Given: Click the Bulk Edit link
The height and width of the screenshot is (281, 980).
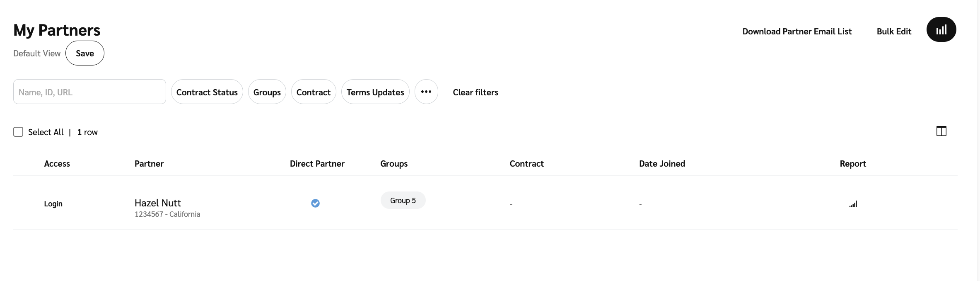Looking at the screenshot, I should tap(894, 31).
